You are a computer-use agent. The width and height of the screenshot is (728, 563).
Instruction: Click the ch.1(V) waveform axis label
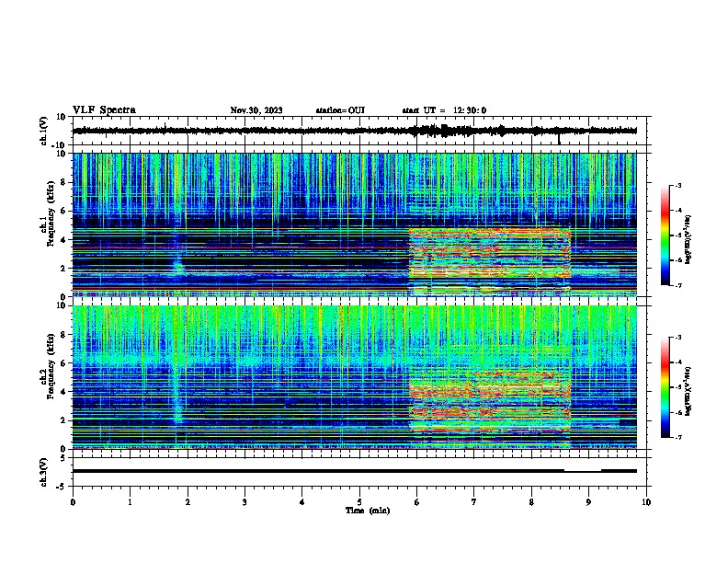click(44, 131)
